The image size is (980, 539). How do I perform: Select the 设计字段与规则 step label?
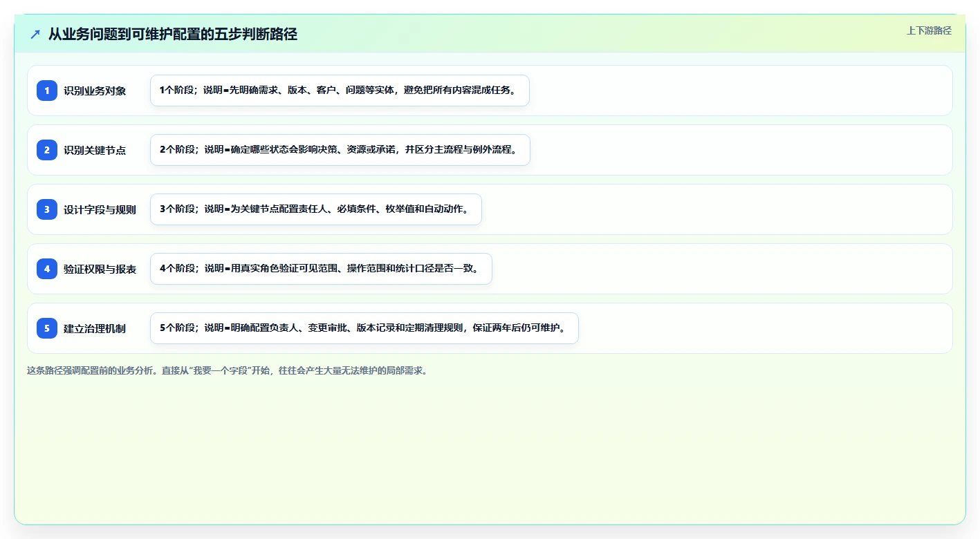point(100,209)
